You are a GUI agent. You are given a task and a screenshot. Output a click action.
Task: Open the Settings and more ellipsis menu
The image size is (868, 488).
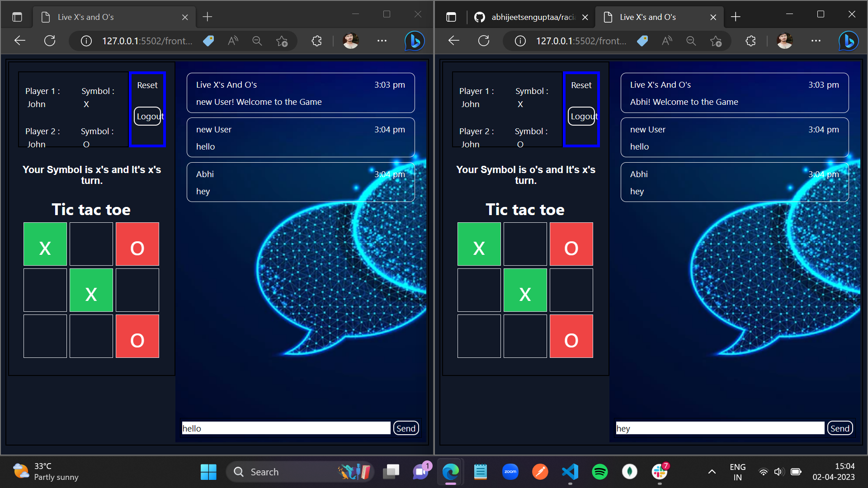(382, 41)
